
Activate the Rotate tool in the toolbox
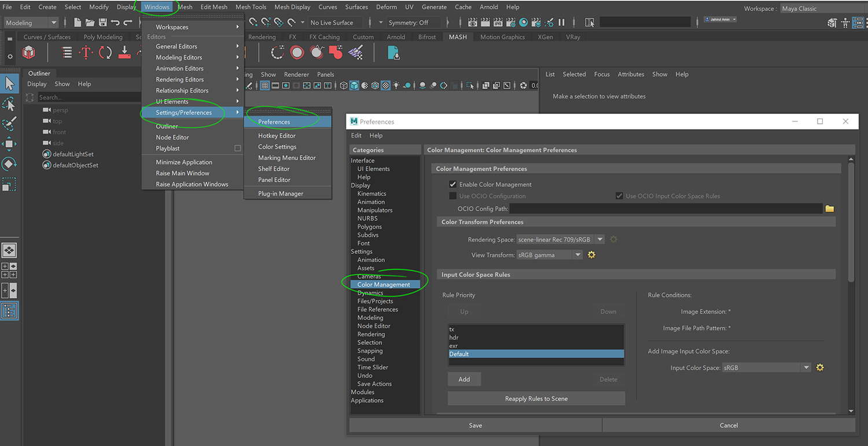tap(9, 164)
